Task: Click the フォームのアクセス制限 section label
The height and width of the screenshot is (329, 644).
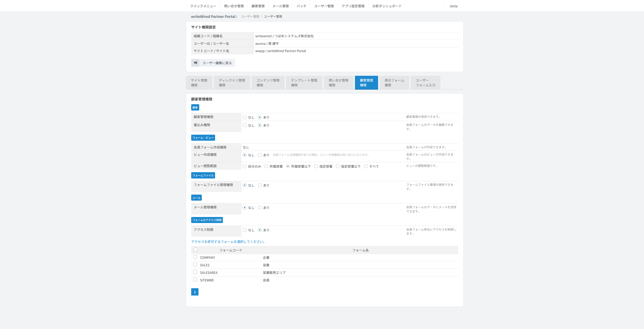Action: pos(207,220)
